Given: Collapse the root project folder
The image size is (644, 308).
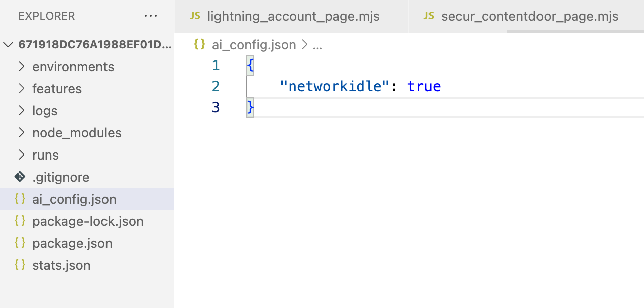Looking at the screenshot, I should coord(8,45).
